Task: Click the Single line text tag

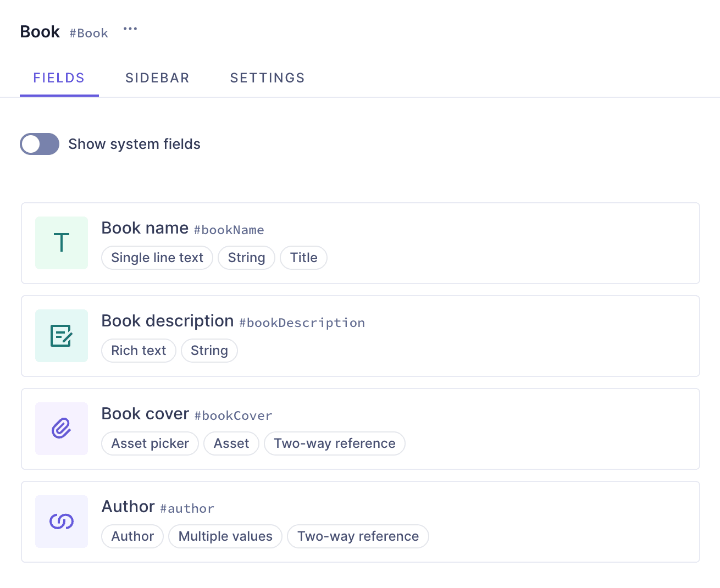Action: 157,258
